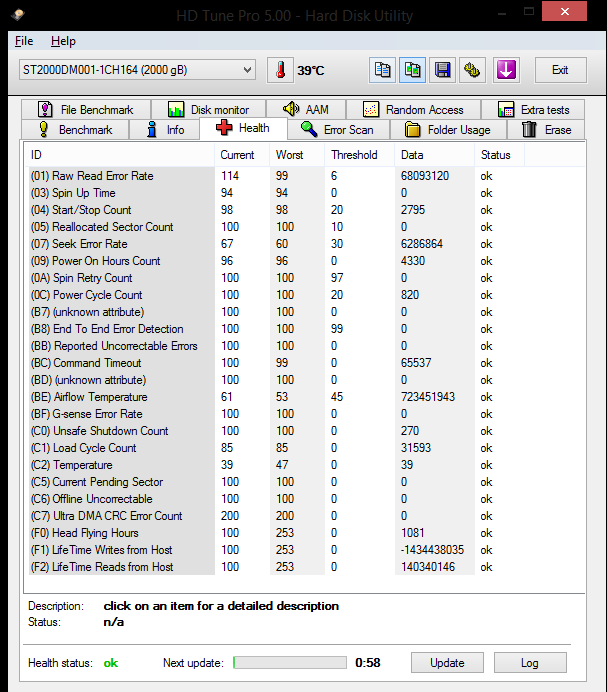This screenshot has width=607, height=692.
Task: Select the (BD) unknown attribute row
Action: (276, 380)
